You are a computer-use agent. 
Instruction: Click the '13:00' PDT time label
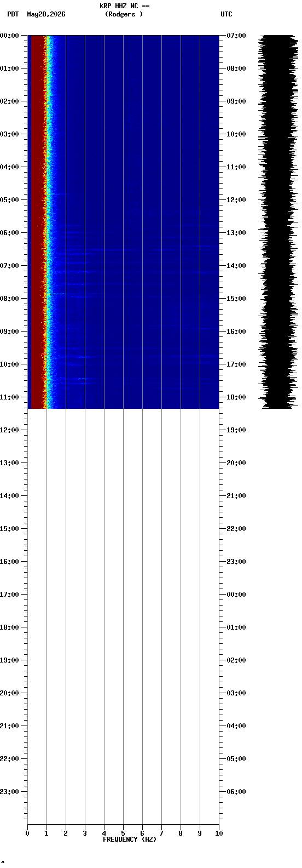pyautogui.click(x=9, y=463)
